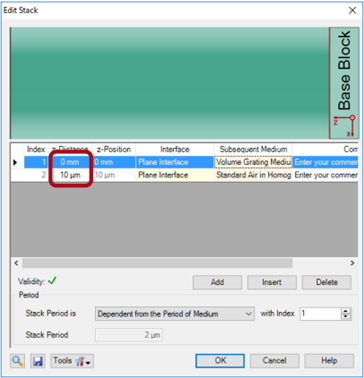The image size is (364, 378).
Task: Select the 10 µm z-Distance cell
Action: pyautogui.click(x=70, y=175)
